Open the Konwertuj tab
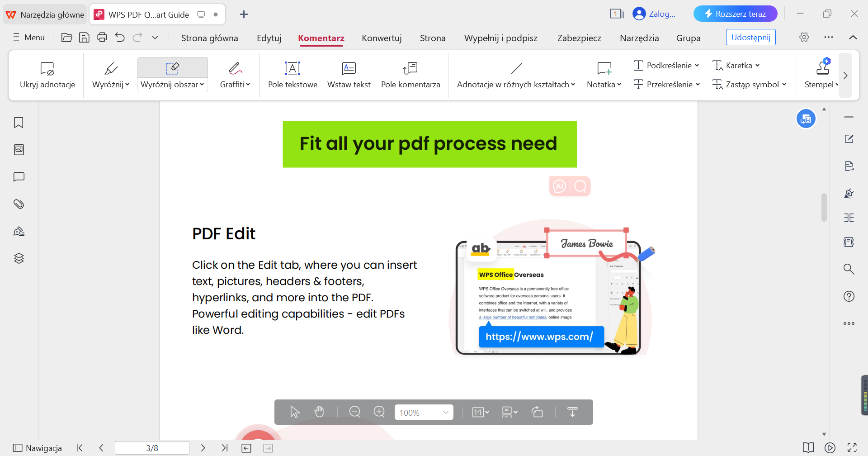The width and height of the screenshot is (868, 456). 382,38
